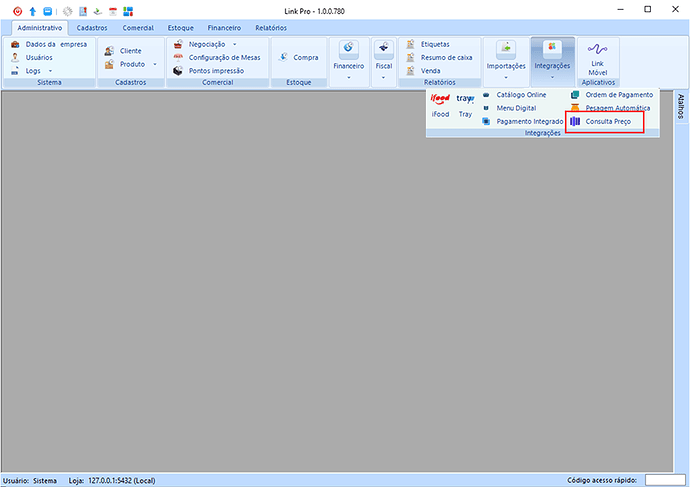Click the Consulta Preço option
Screen dimensions: 690x487
[x=603, y=121]
